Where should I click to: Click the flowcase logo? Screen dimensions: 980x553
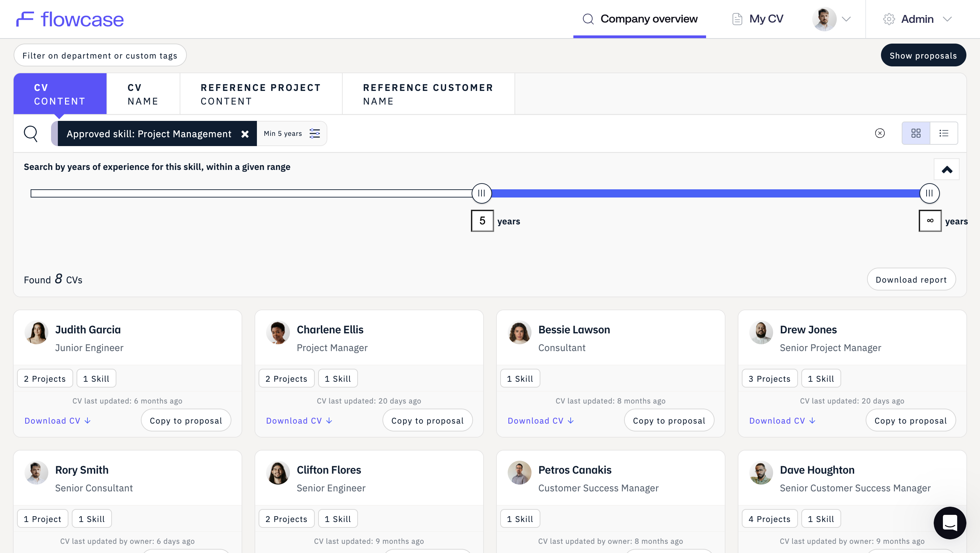click(70, 19)
